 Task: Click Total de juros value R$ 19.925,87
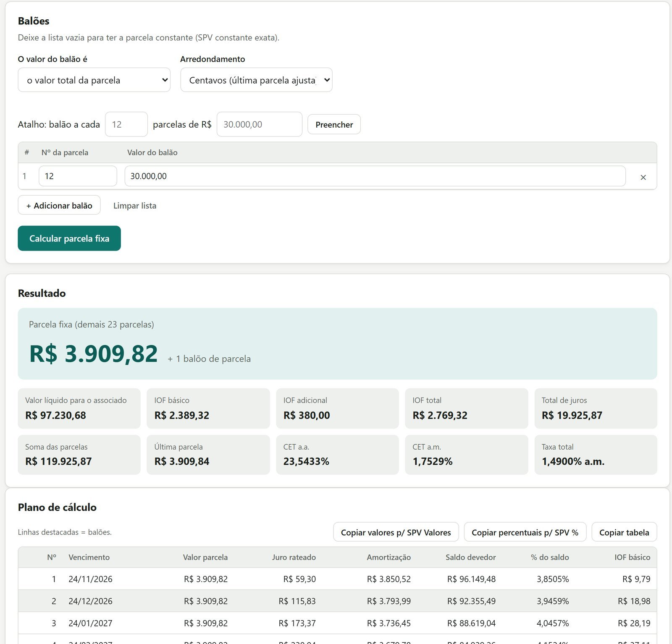pyautogui.click(x=572, y=415)
